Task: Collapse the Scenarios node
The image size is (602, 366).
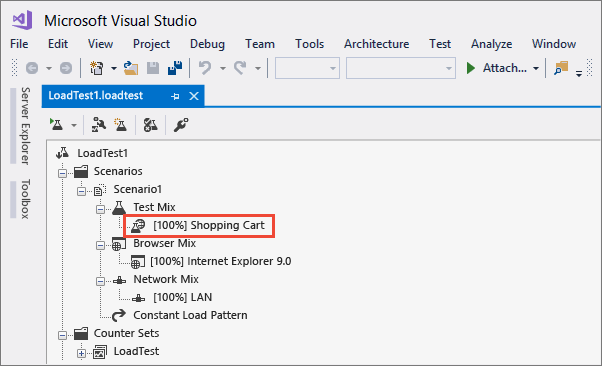Action: [x=63, y=173]
